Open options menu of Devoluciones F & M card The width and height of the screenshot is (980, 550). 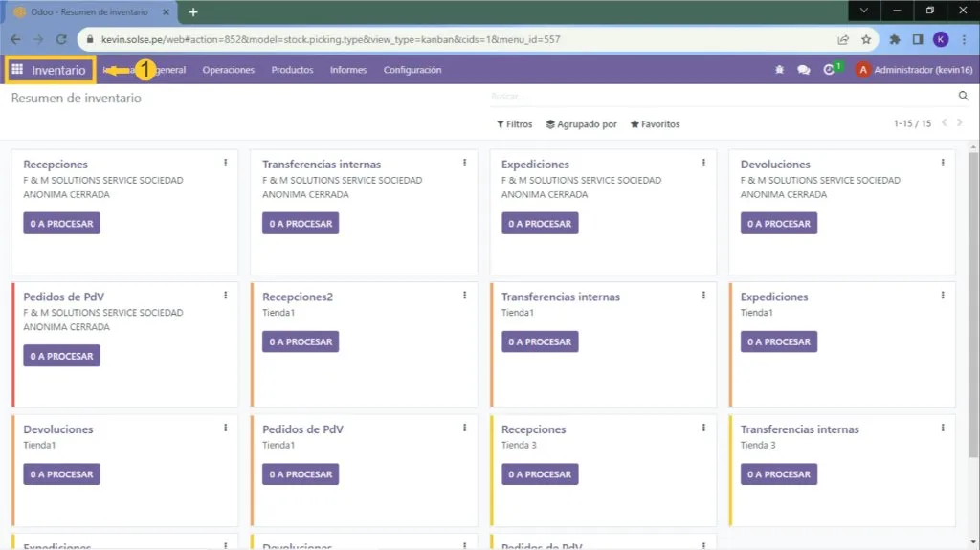(x=943, y=163)
